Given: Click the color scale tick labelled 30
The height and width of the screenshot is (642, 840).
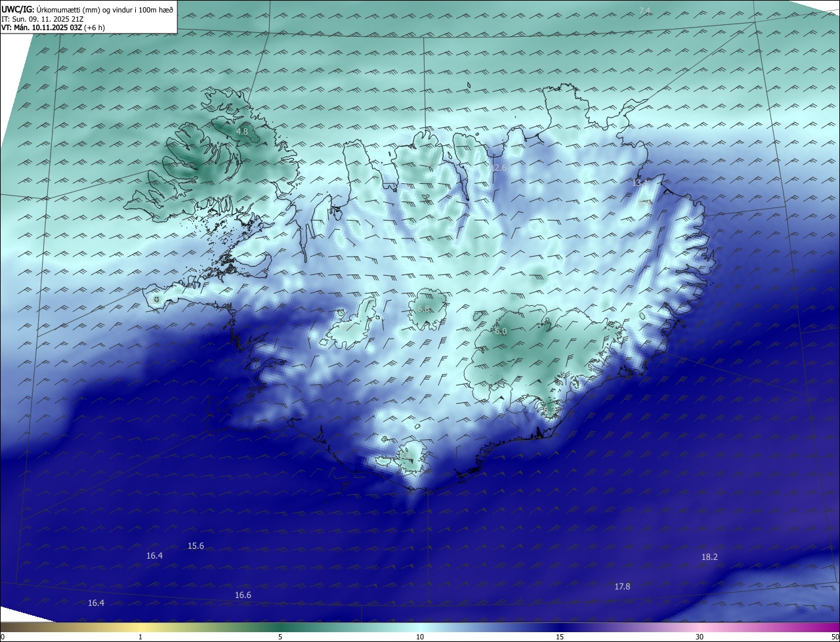Looking at the screenshot, I should tap(700, 637).
